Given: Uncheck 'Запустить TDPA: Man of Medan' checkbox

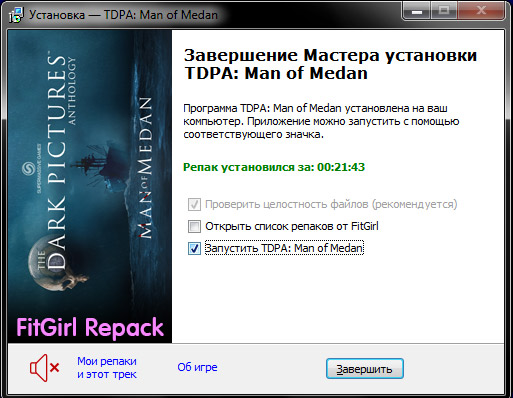Looking at the screenshot, I should point(194,248).
